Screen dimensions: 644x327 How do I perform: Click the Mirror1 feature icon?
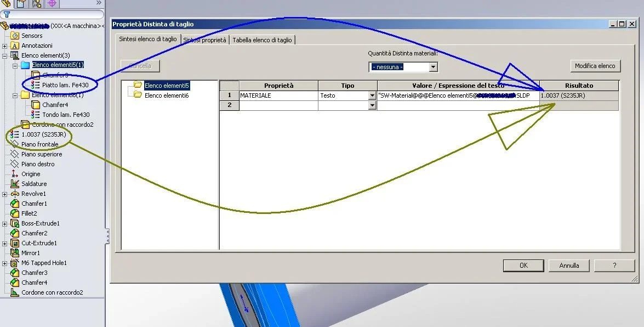[x=15, y=253]
